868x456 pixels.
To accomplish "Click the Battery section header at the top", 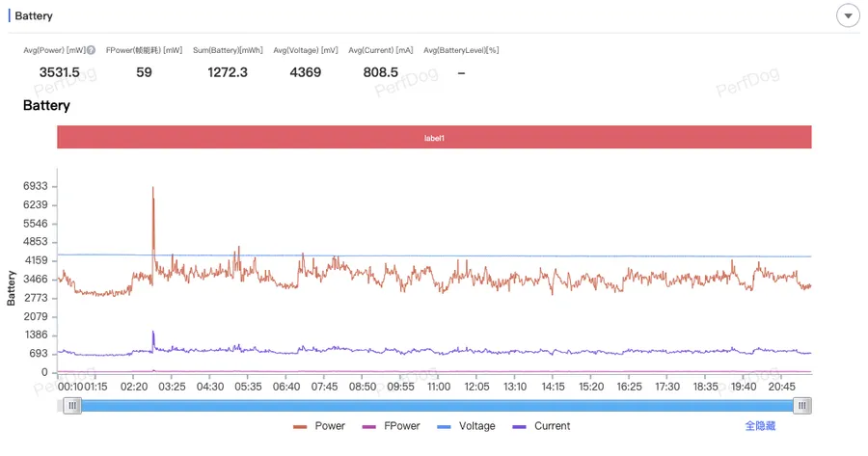I will (34, 16).
